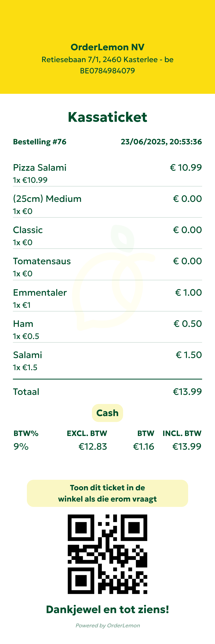
Task: Click the Cash payment badge
Action: [x=107, y=413]
